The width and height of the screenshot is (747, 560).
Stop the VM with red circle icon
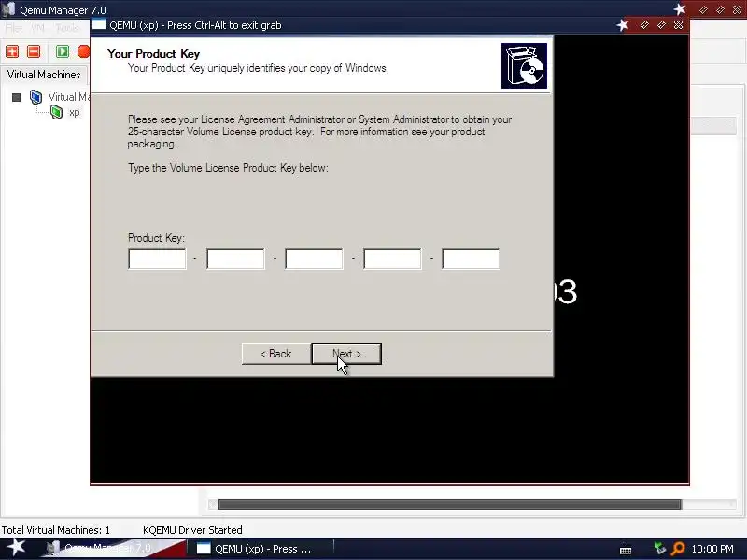(84, 51)
